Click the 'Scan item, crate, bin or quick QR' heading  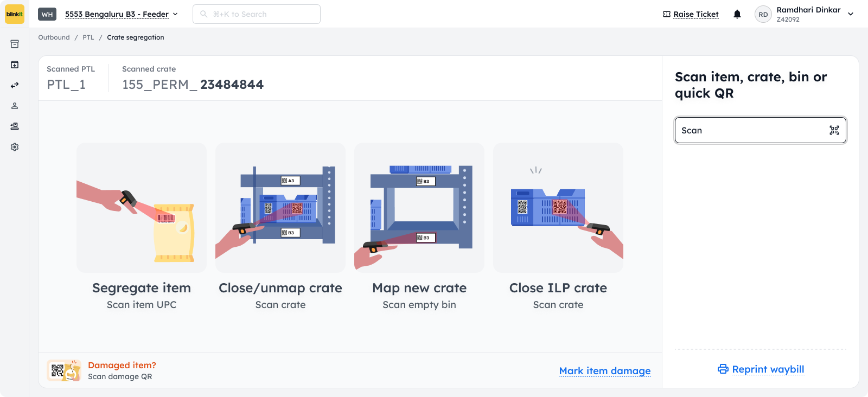tap(751, 85)
